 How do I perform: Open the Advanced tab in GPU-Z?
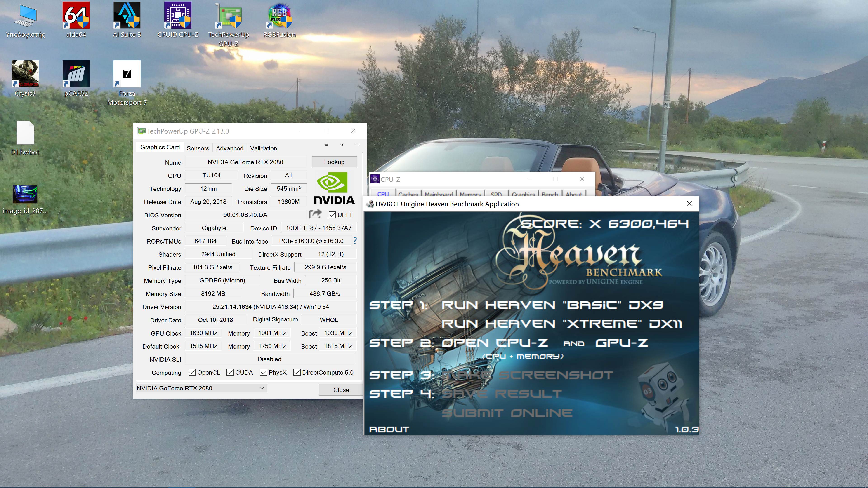click(229, 148)
